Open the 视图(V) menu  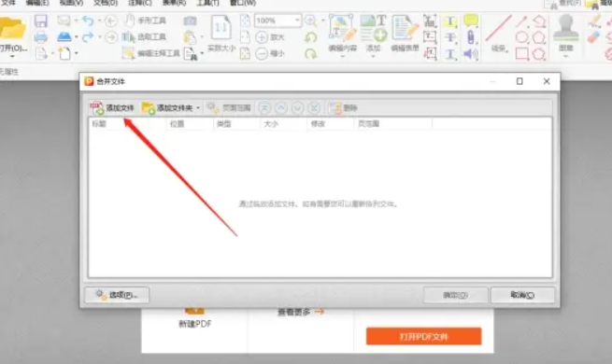point(71,3)
